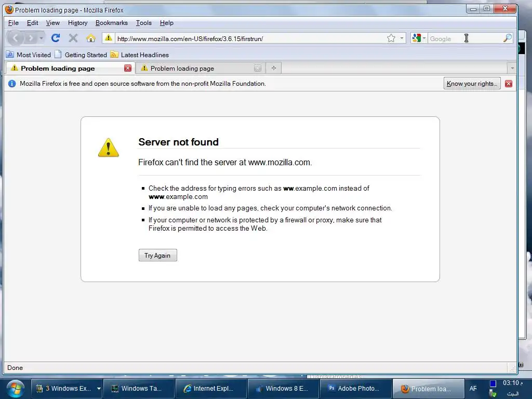The width and height of the screenshot is (532, 399).
Task: Click the blue info icon in notification bar
Action: [x=12, y=84]
